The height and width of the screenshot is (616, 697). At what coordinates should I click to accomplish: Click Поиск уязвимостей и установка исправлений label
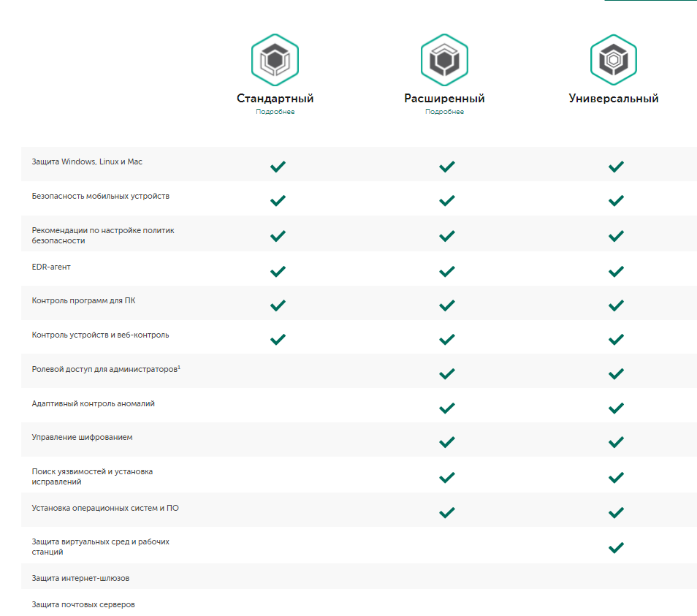(x=92, y=476)
